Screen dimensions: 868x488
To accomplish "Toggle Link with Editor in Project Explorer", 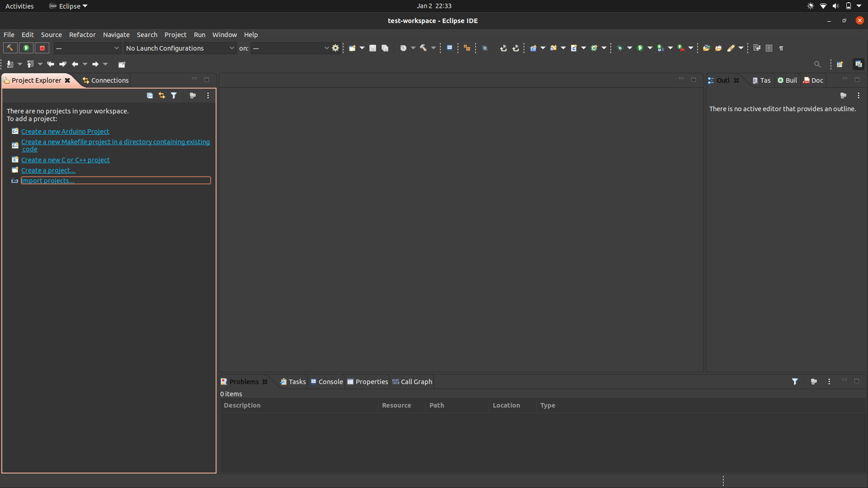I will click(162, 95).
